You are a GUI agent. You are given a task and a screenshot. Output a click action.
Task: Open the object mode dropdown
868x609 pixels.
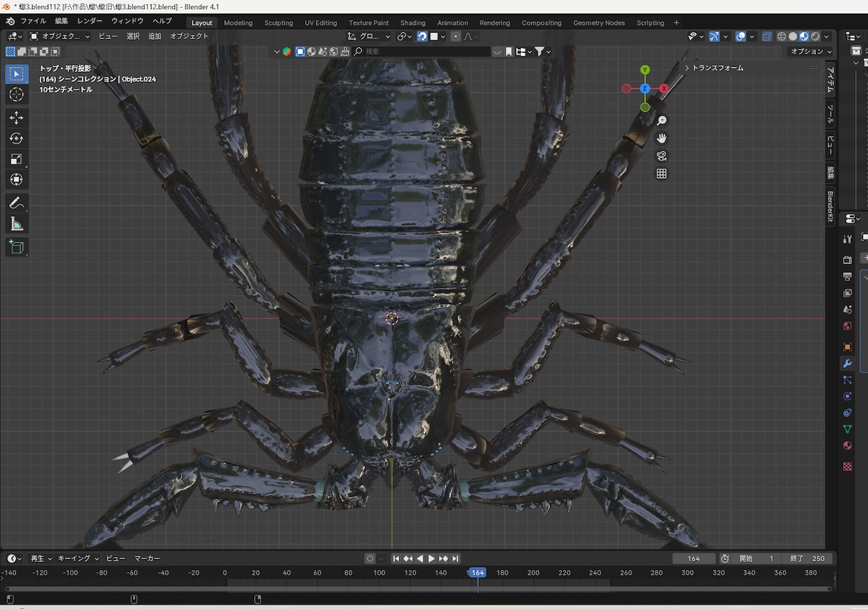(x=60, y=36)
